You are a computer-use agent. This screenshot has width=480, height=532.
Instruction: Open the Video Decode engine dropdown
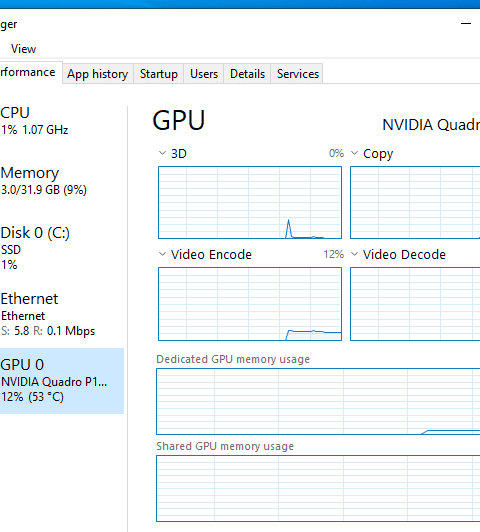point(354,254)
